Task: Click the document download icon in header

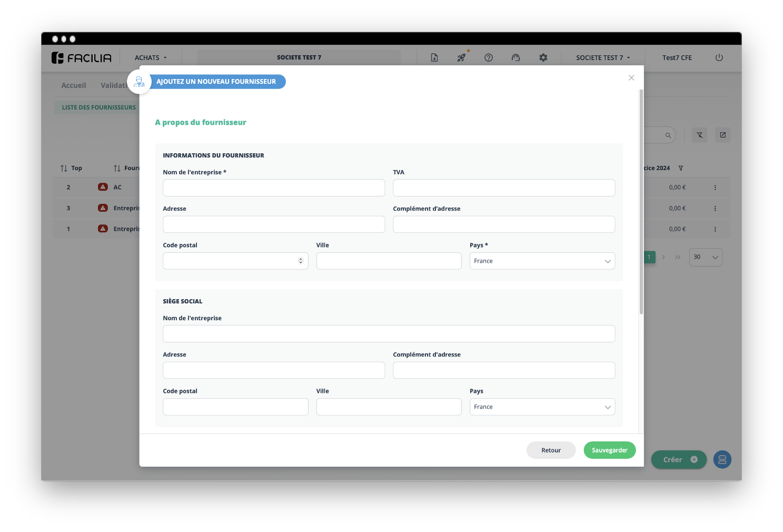Action: [434, 58]
